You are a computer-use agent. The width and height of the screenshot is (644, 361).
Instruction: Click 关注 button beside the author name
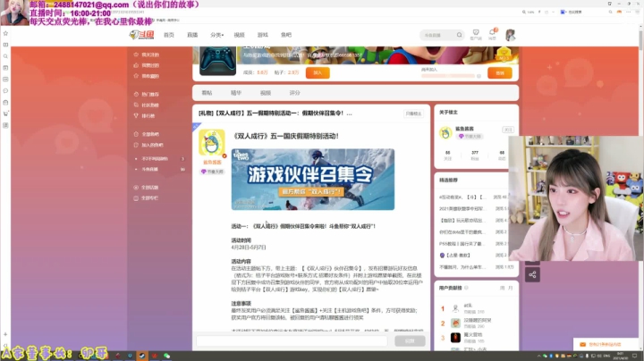[x=508, y=130]
